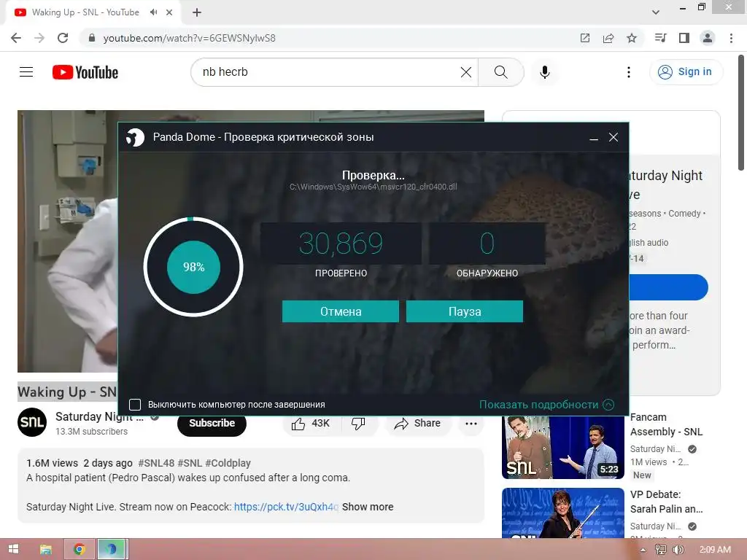Close the Waking Up - SNL tab
The height and width of the screenshot is (560, 747).
(169, 12)
